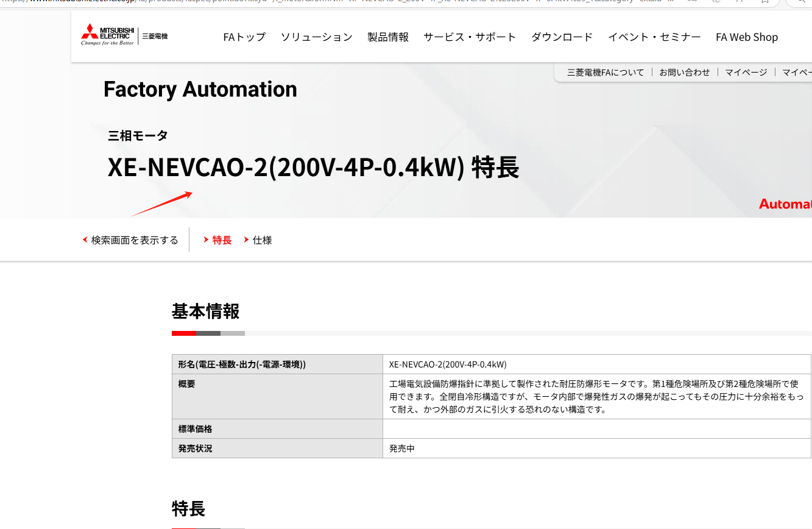Return via the 検索画面を表示する link
The image size is (812, 529).
point(135,240)
